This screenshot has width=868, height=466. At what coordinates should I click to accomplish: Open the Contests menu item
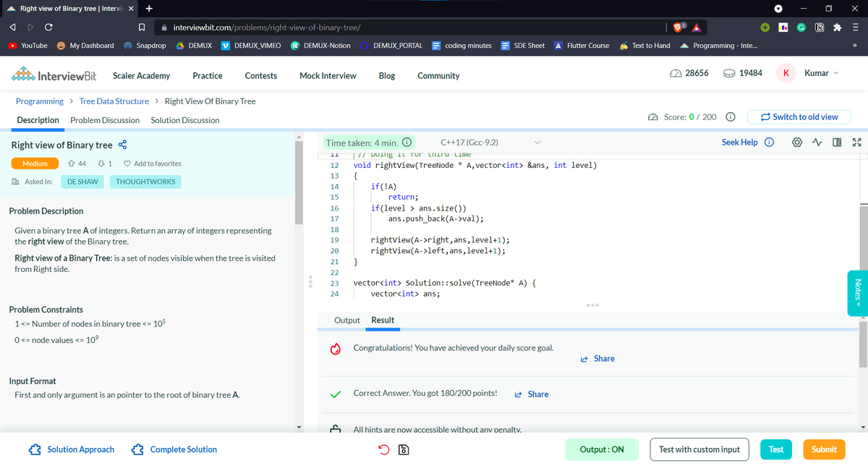tap(261, 75)
